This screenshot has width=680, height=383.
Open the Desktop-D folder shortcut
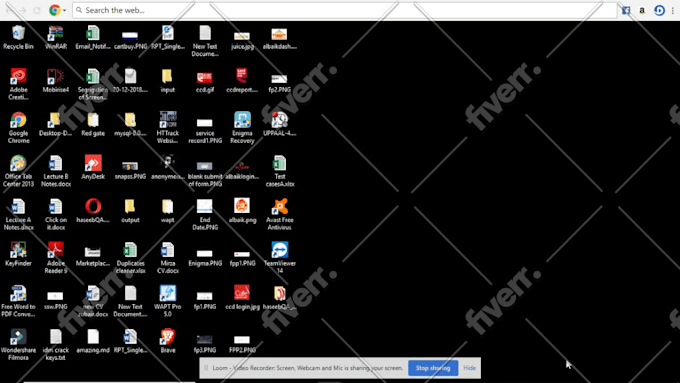click(56, 124)
